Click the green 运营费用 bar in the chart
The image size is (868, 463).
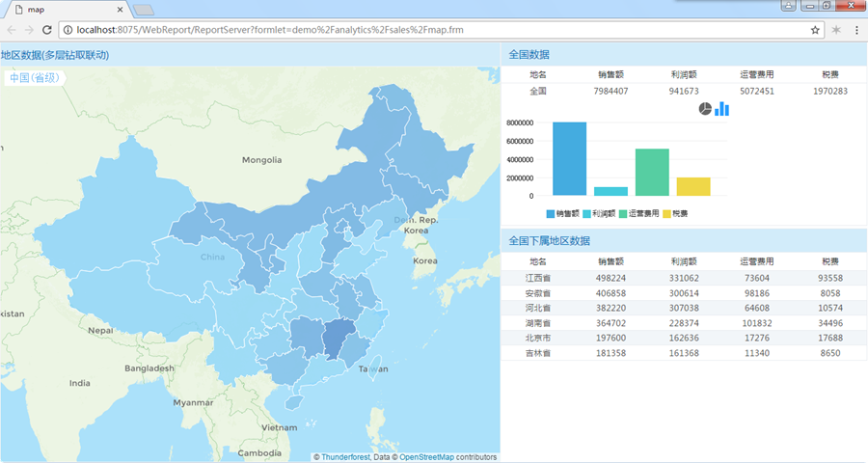(652, 173)
